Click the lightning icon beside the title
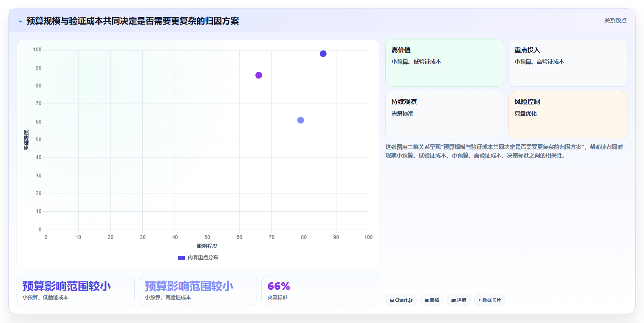 [x=20, y=21]
